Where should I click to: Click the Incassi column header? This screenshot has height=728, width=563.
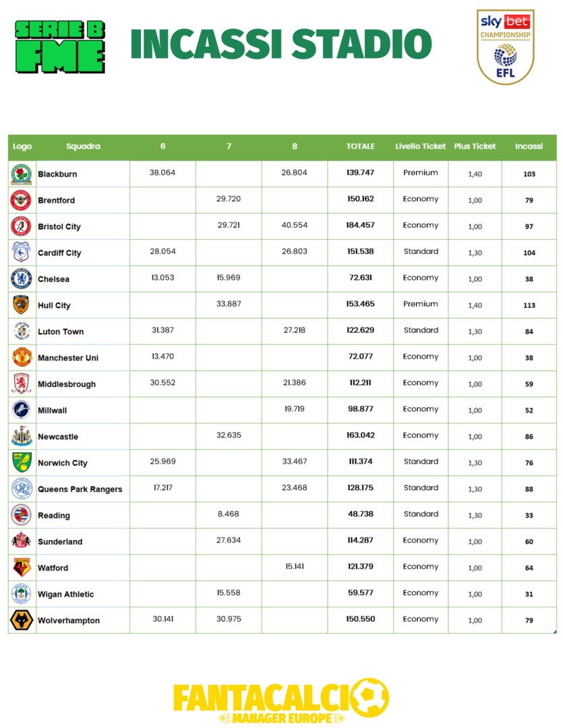coord(529,146)
